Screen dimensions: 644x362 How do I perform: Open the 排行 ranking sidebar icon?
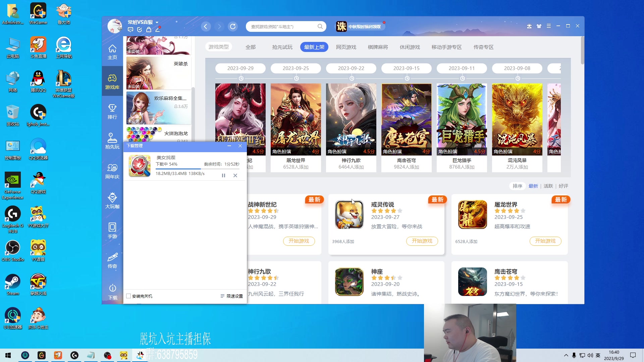click(x=112, y=112)
